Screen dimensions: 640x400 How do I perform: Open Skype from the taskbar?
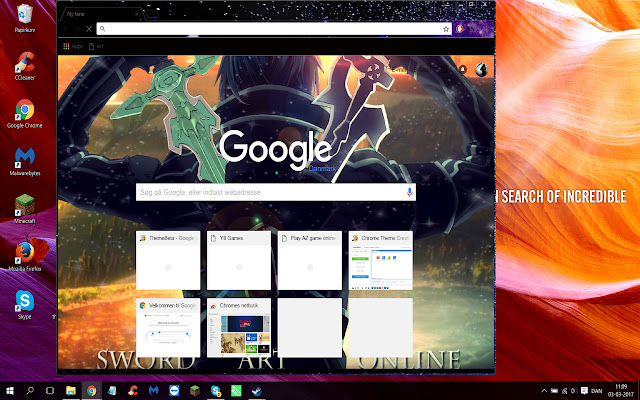[216, 391]
